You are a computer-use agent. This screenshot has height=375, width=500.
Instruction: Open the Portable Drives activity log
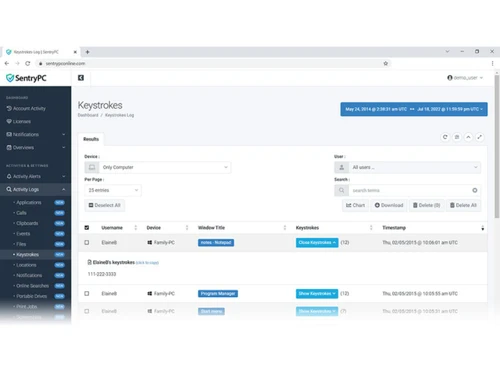point(31,296)
